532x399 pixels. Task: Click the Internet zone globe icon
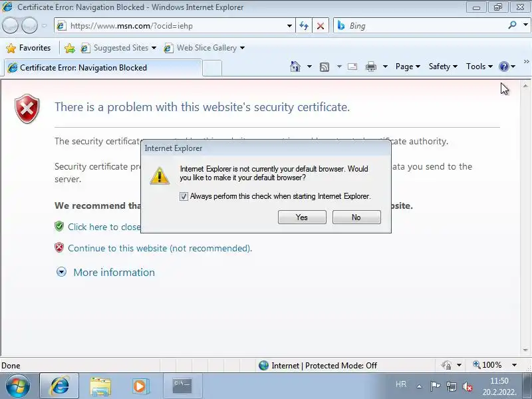(x=263, y=365)
